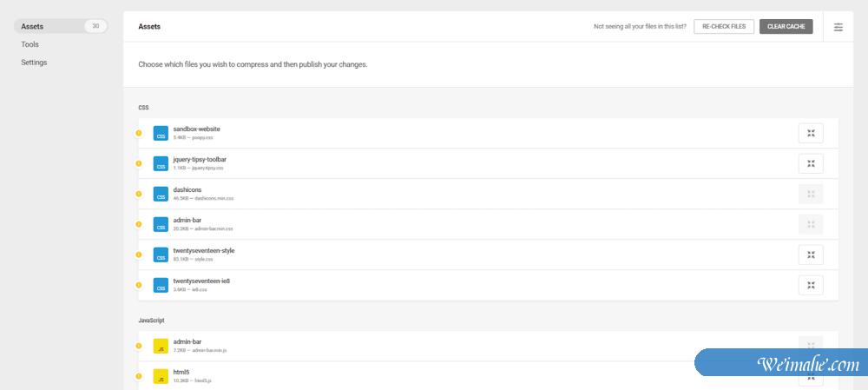This screenshot has height=390, width=868.
Task: Select the twentyseventeen-ie8 file name
Action: click(201, 281)
